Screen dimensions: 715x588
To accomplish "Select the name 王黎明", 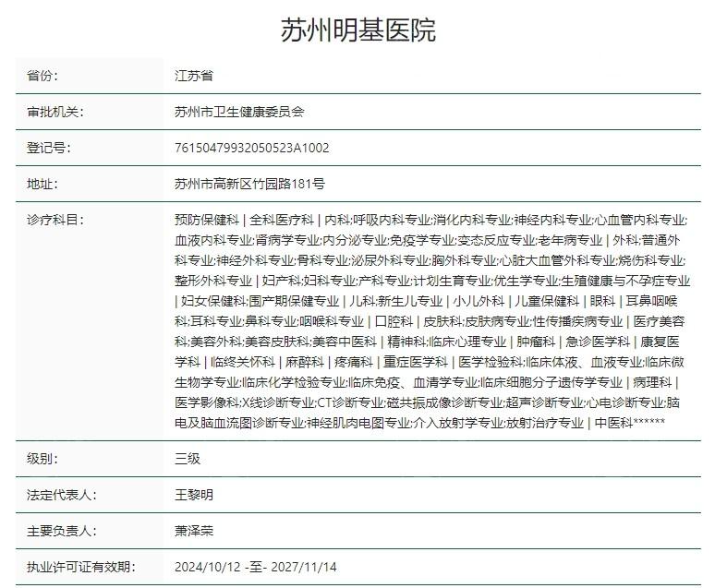I will [194, 495].
